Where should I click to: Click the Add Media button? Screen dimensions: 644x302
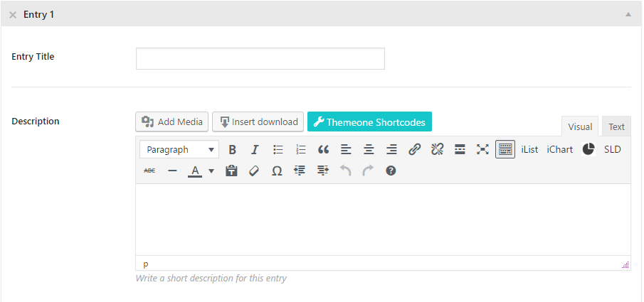click(172, 122)
